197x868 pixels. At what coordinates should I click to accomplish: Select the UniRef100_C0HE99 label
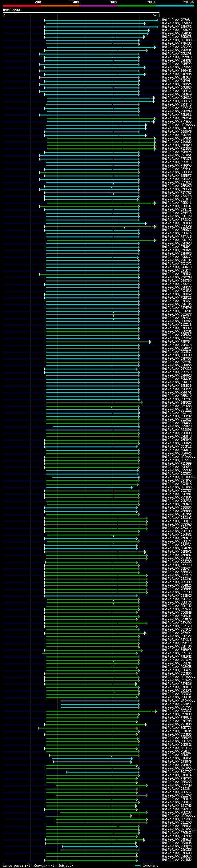177,64
